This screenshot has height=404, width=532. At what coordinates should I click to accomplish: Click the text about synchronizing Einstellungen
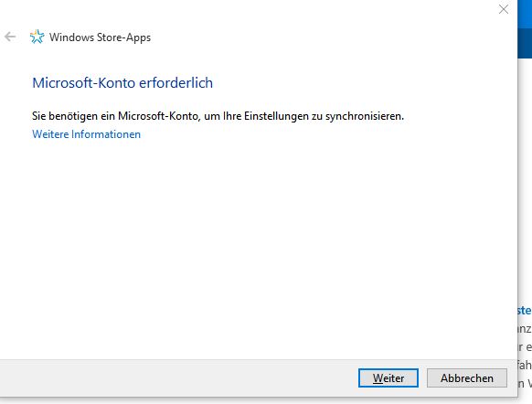point(218,116)
